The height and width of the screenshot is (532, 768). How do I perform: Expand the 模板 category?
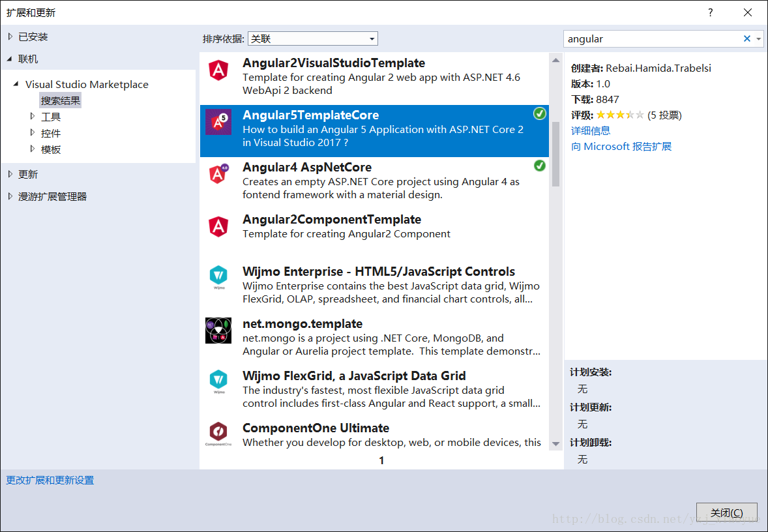[33, 149]
